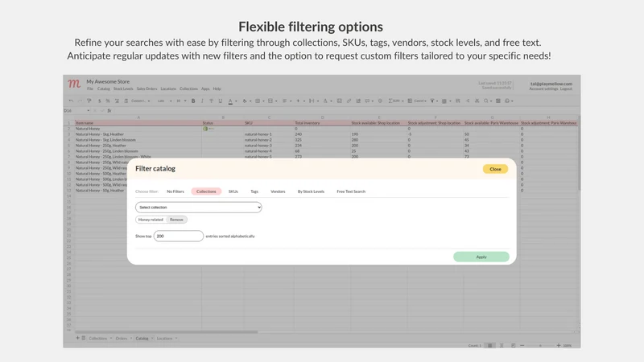Screen dimensions: 644x362
Task: Add a new sheet with plus icon
Action: click(77, 338)
